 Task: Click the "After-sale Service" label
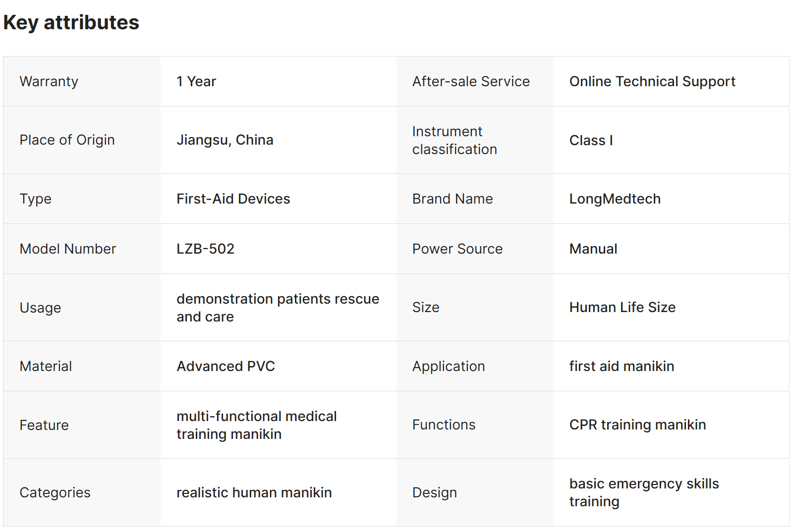click(471, 81)
